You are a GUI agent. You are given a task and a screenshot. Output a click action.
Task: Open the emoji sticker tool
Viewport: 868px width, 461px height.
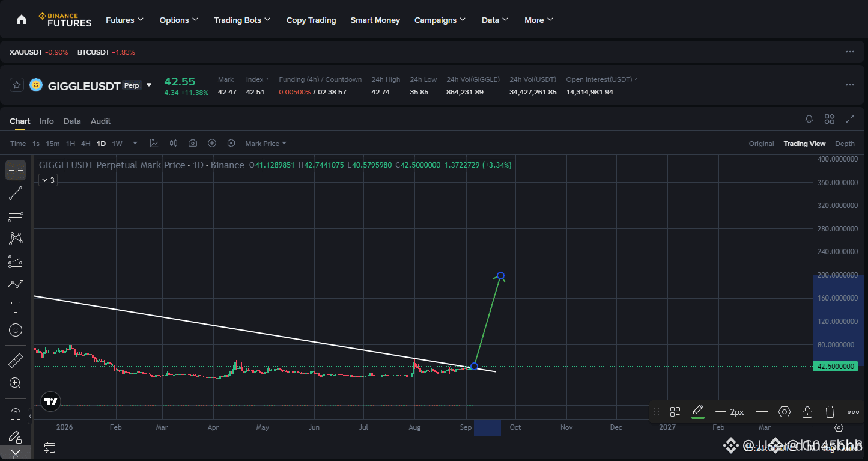coord(16,330)
